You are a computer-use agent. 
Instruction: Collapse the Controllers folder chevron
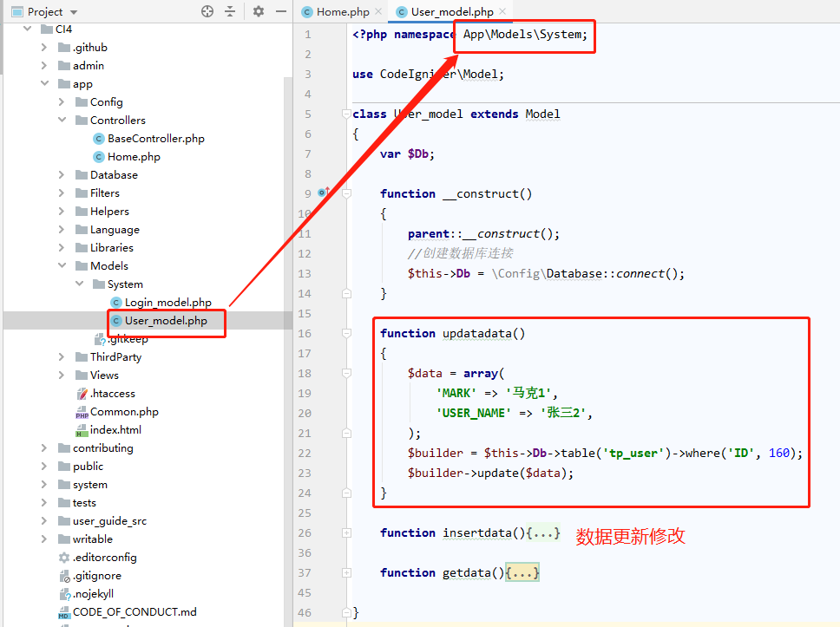(x=62, y=120)
